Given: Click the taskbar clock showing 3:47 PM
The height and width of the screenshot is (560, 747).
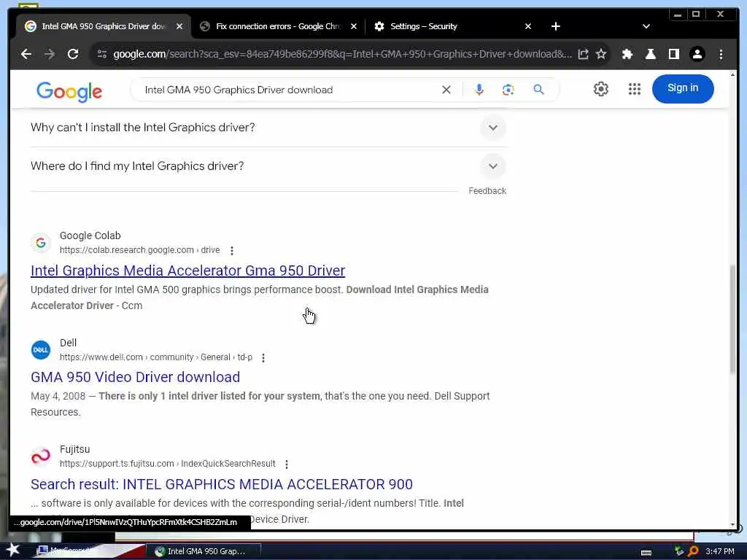Looking at the screenshot, I should (x=720, y=551).
